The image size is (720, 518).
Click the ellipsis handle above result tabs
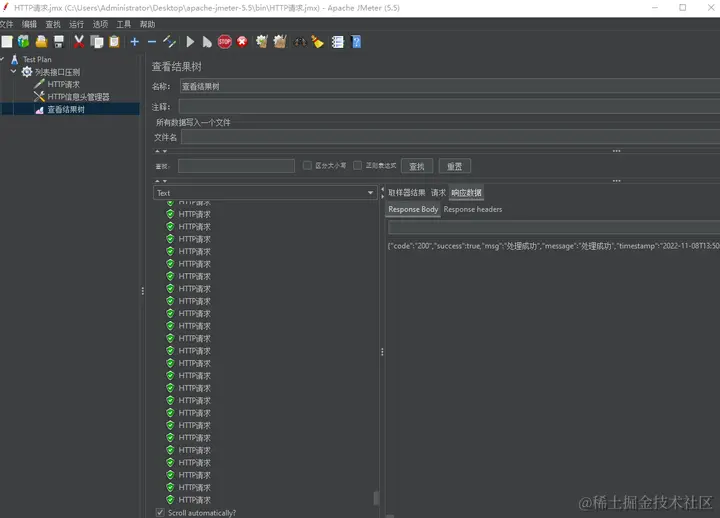(616, 180)
